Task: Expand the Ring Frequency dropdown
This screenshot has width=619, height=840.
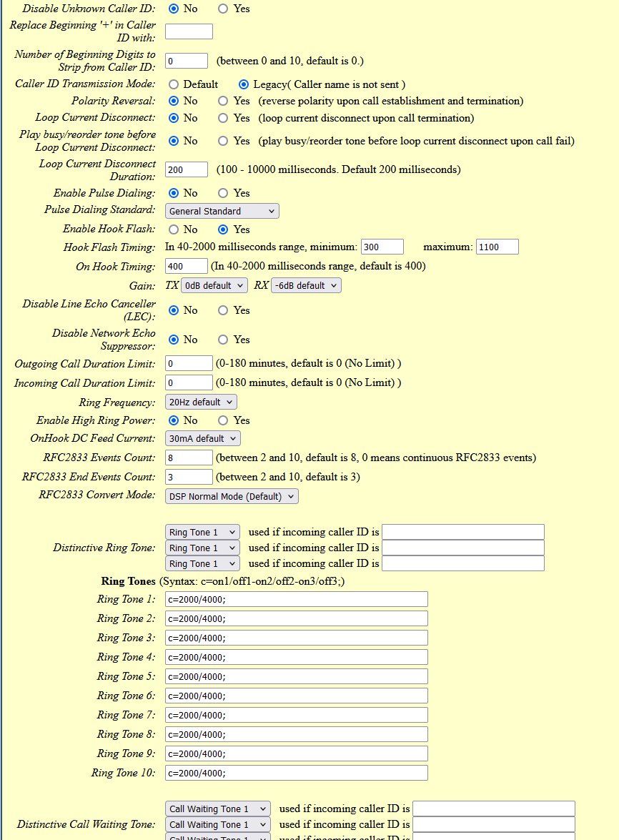Action: click(x=201, y=402)
